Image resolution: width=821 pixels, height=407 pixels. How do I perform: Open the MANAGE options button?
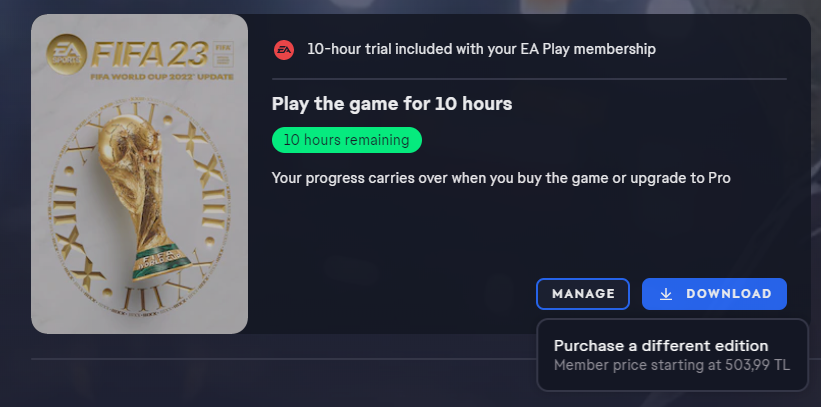click(x=583, y=294)
